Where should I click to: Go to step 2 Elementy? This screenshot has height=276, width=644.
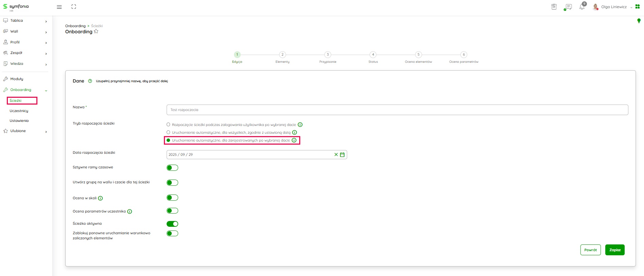282,55
